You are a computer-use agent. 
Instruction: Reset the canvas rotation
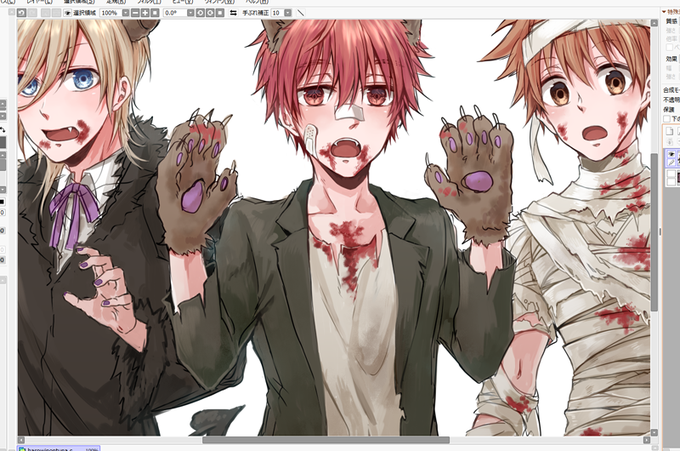pos(220,13)
